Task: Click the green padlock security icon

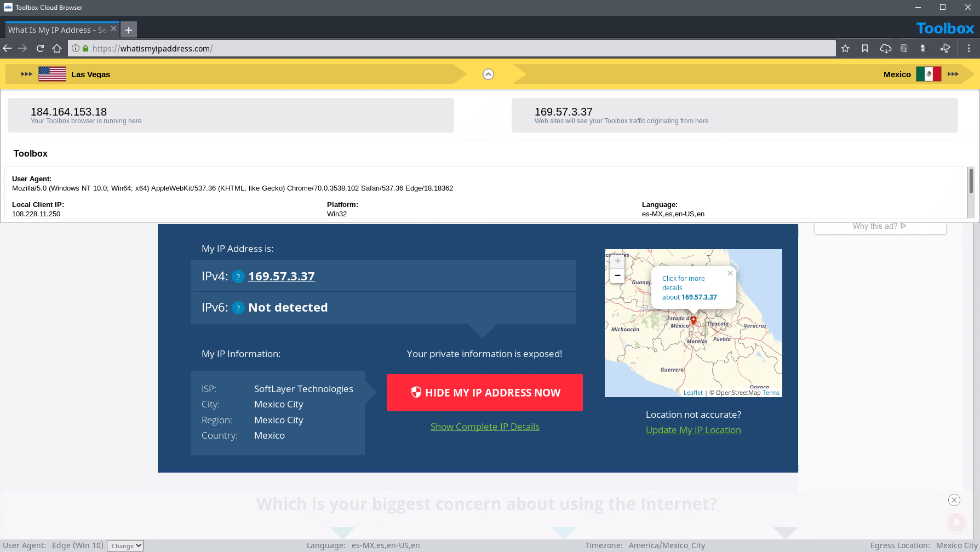Action: [85, 48]
